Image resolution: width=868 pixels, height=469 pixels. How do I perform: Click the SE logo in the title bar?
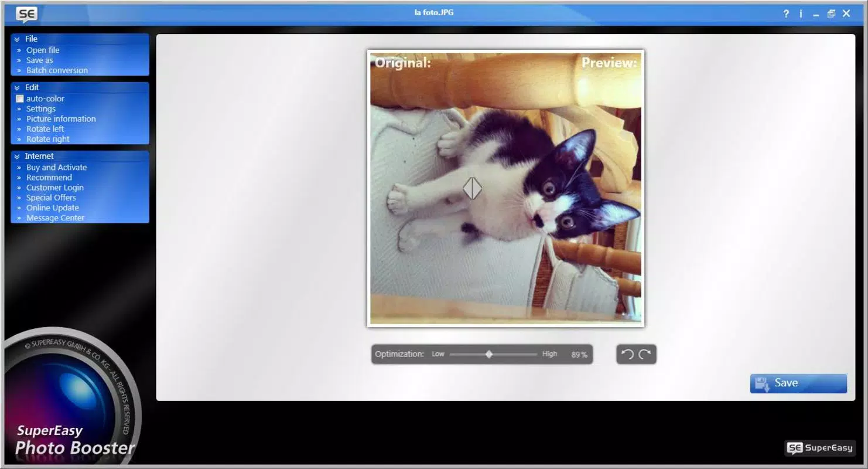pyautogui.click(x=26, y=15)
